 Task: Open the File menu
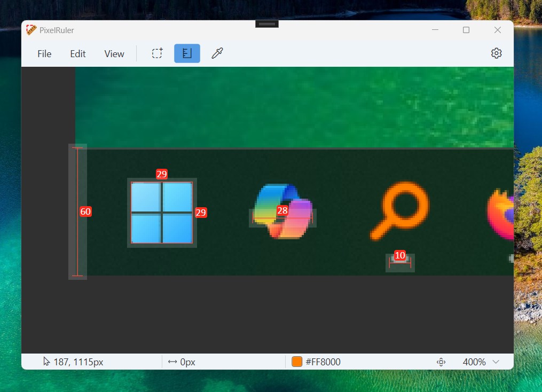point(44,53)
